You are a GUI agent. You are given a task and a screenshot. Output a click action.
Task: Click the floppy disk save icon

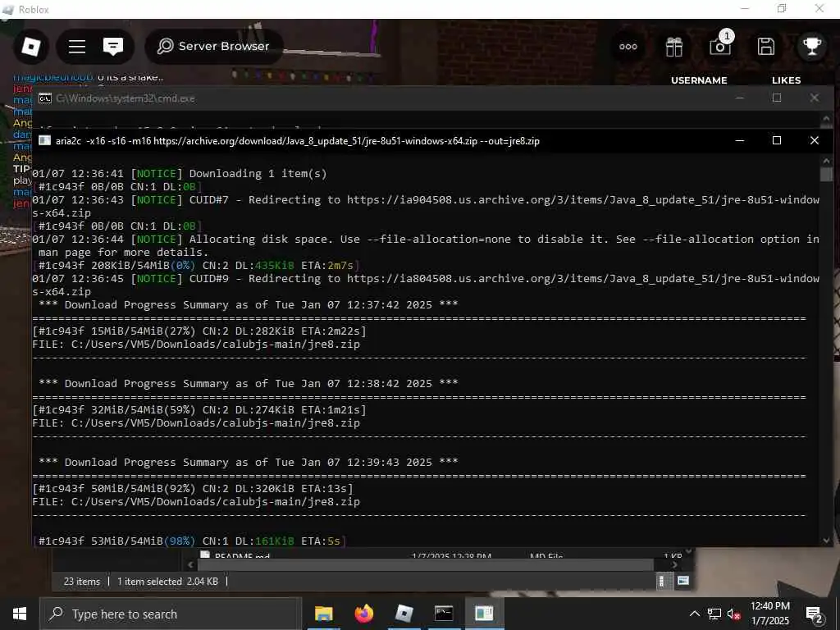tap(766, 47)
